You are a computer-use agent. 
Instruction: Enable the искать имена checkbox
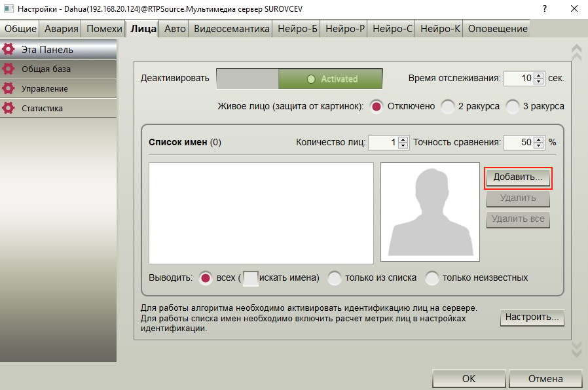pos(251,278)
